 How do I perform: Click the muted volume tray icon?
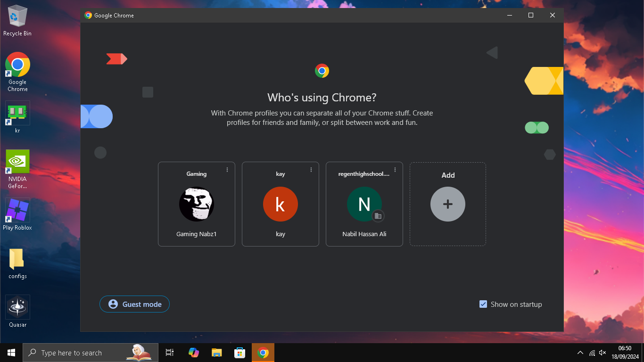(603, 353)
